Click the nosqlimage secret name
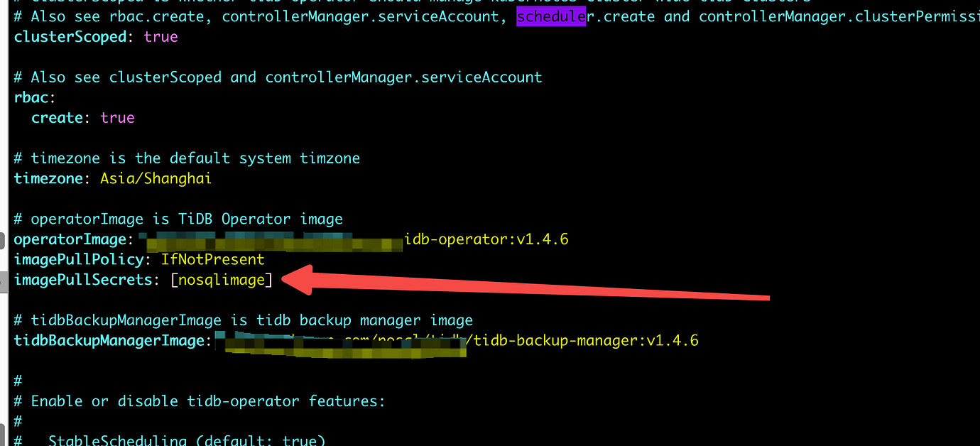This screenshot has width=980, height=446. pos(222,280)
